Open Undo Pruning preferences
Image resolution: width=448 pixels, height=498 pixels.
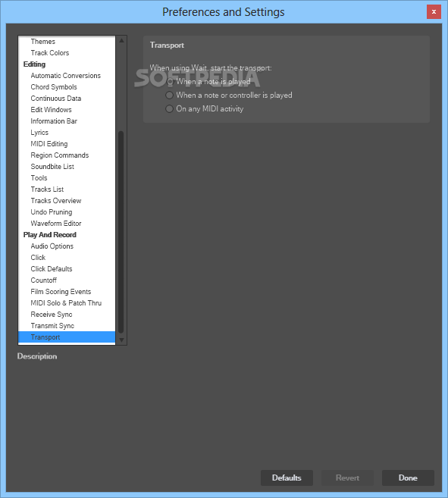[x=67, y=212]
